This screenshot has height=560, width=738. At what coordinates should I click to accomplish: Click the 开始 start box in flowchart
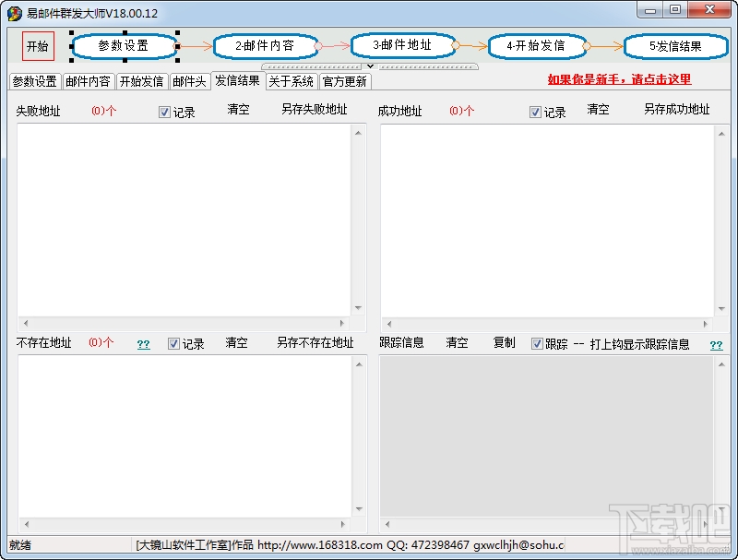38,46
